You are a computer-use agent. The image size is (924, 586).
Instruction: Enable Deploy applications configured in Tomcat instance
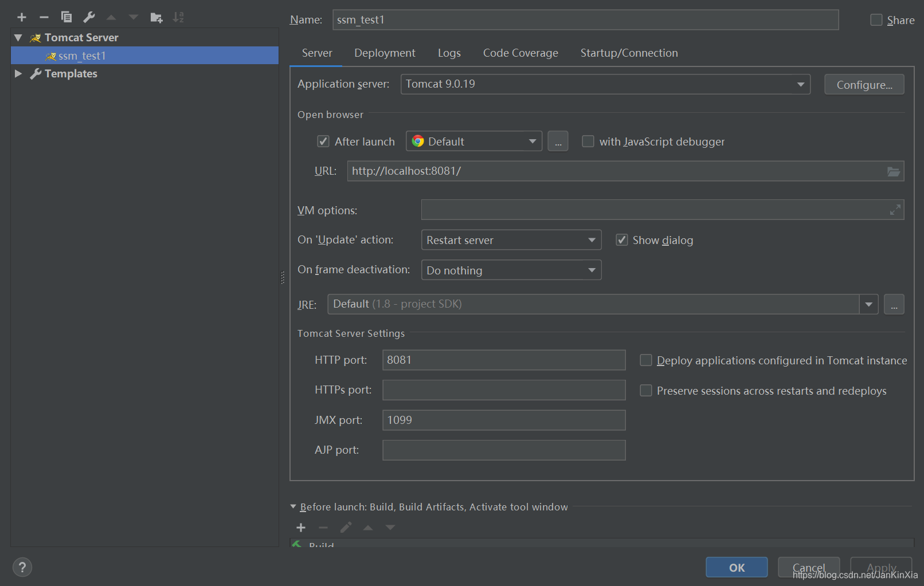point(646,360)
